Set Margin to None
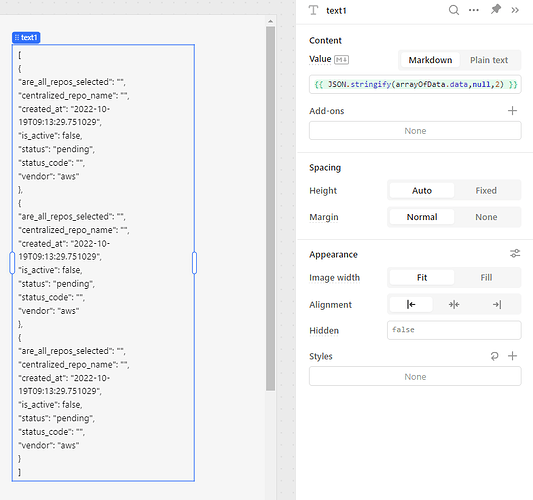This screenshot has width=533, height=500. click(486, 217)
